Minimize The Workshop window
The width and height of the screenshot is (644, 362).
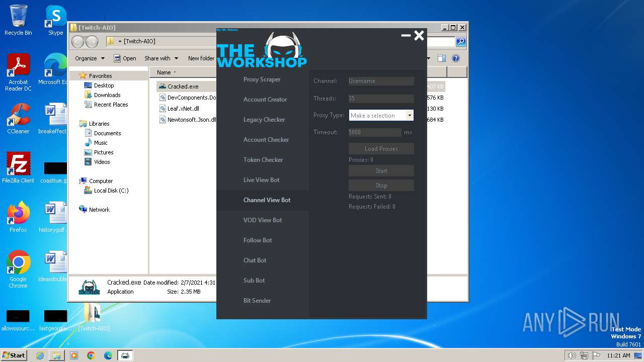(406, 35)
